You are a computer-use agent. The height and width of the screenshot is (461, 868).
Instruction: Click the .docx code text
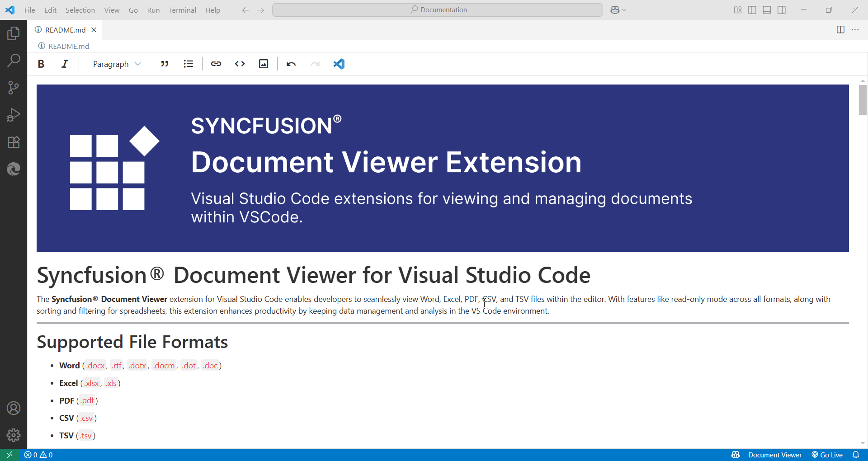click(x=95, y=365)
